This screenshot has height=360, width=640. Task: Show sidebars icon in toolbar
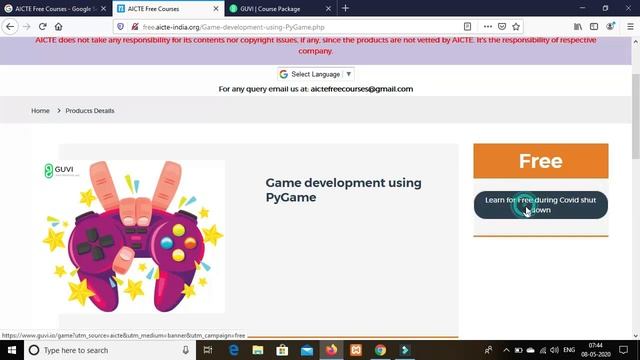594,27
